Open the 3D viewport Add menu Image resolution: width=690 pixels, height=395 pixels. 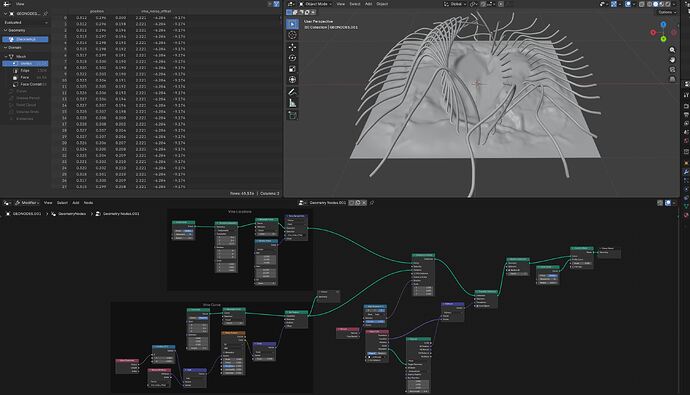click(368, 4)
